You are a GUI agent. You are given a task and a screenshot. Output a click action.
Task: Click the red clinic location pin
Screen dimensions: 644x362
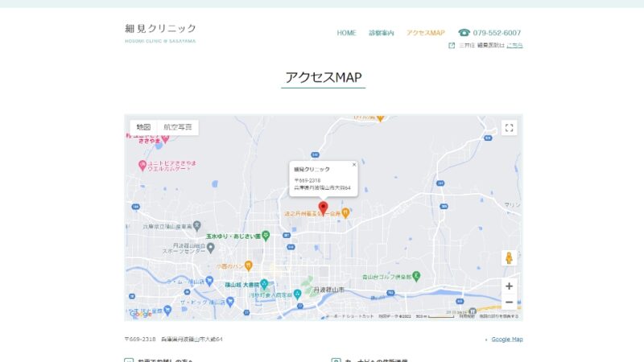324,208
